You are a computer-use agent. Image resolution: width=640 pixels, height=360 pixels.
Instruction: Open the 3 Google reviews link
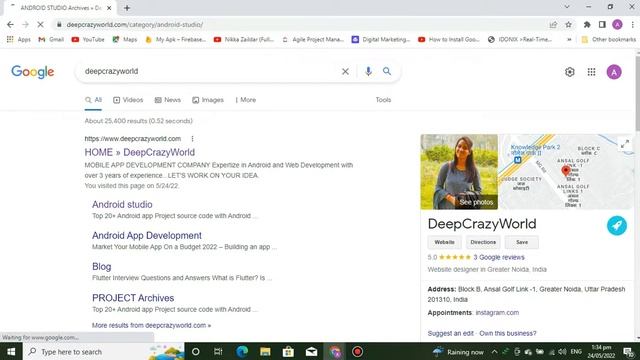click(x=499, y=257)
